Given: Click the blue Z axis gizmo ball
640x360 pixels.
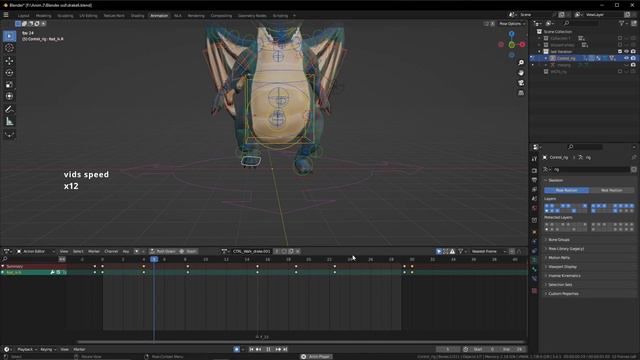Looking at the screenshot, I should [511, 34].
